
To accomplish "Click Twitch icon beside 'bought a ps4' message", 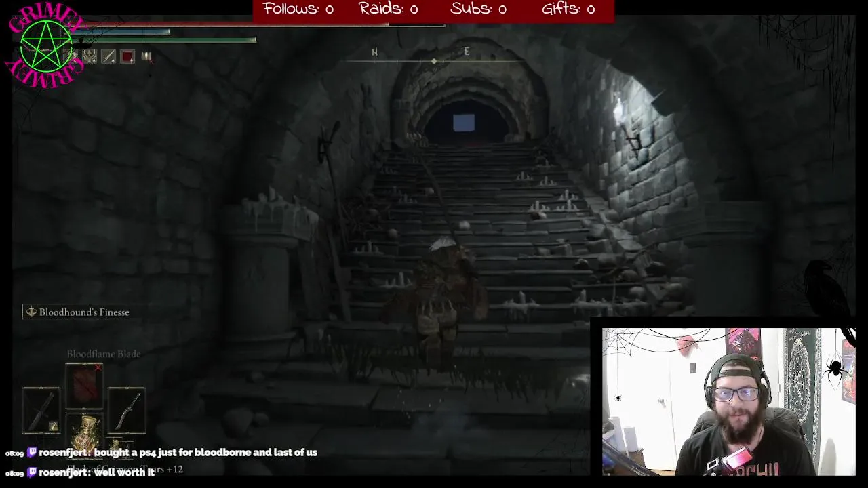I will coord(32,453).
